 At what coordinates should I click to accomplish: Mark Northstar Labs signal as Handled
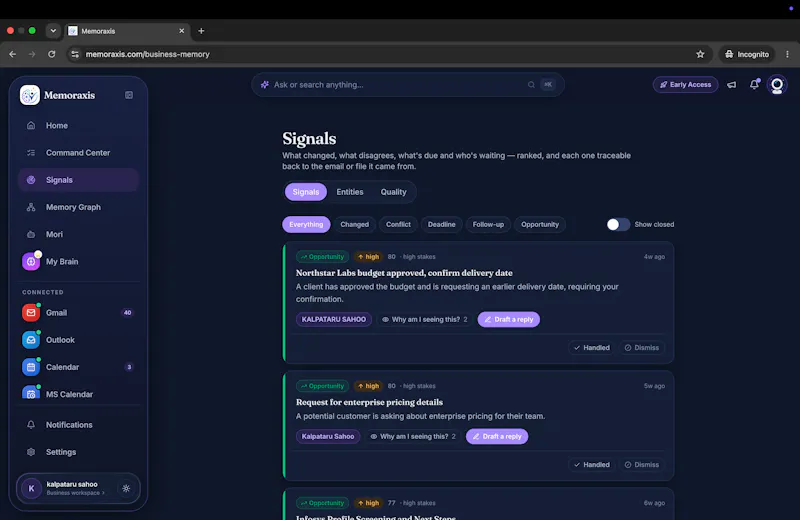tap(592, 348)
